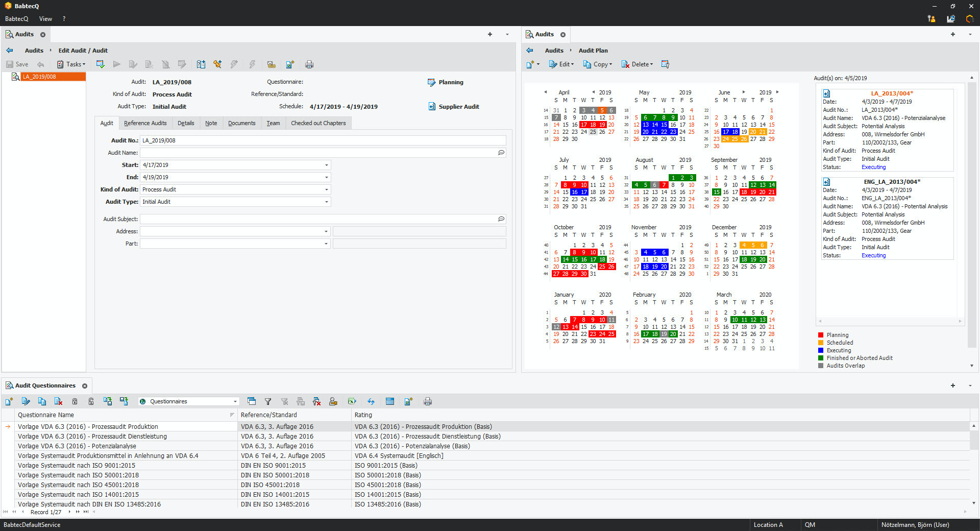Screen dimensions: 980x531
Task: Click the Audits breadcrumb in Edit Audit pane
Action: [x=34, y=51]
